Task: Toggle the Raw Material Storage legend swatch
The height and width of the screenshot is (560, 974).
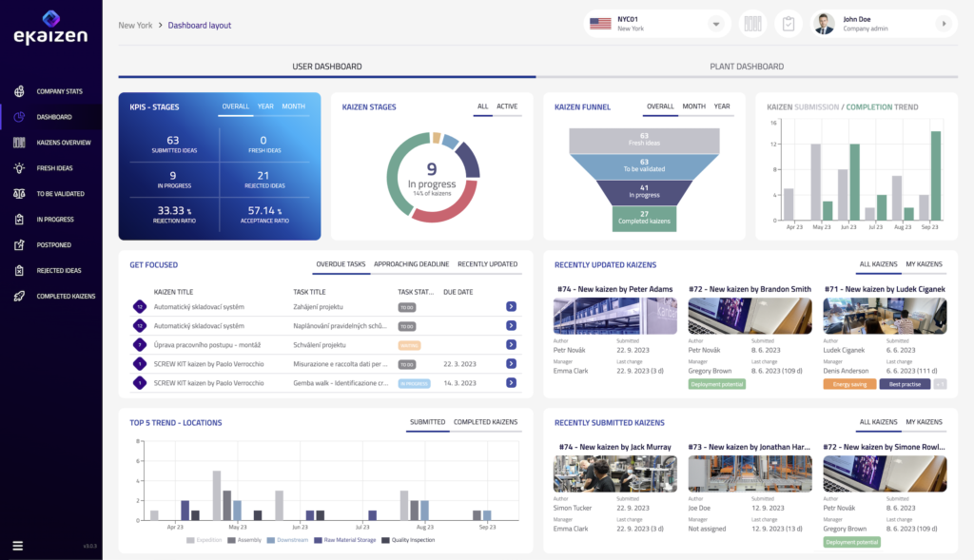Action: coord(319,540)
